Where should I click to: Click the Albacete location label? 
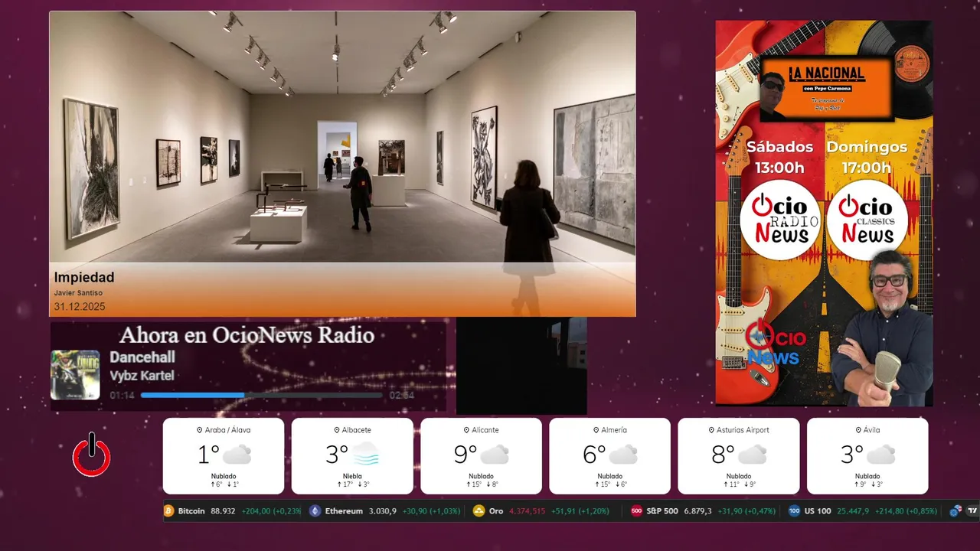[x=352, y=430]
